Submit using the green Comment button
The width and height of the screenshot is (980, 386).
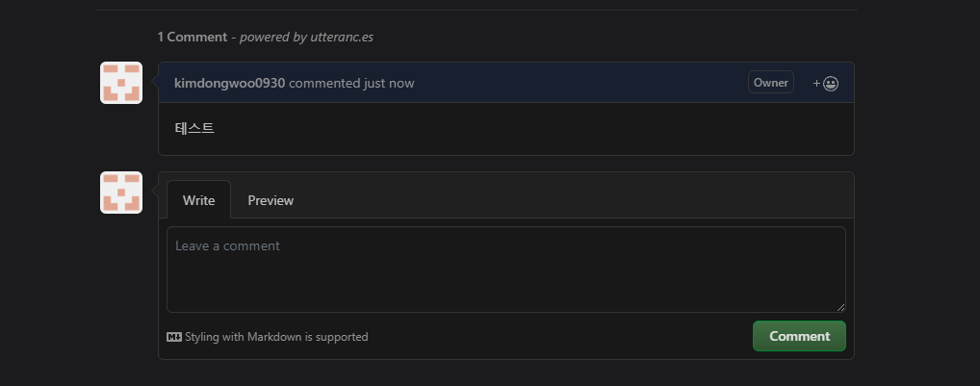[799, 336]
